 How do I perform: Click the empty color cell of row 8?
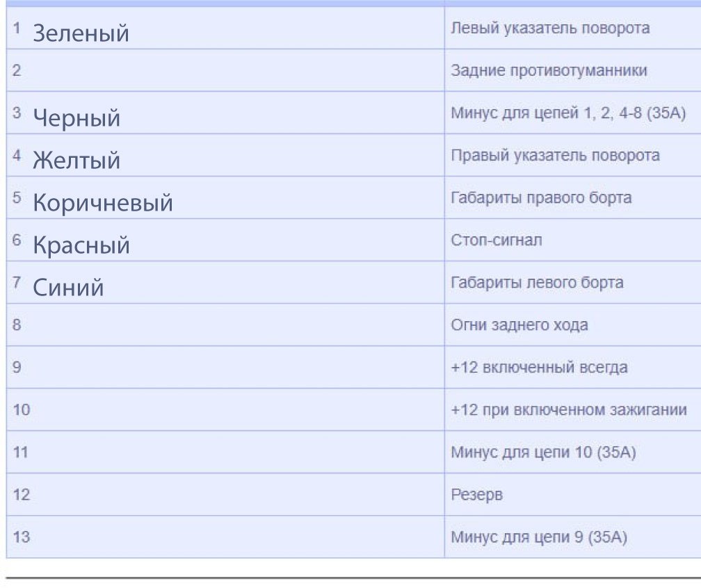[225, 325]
